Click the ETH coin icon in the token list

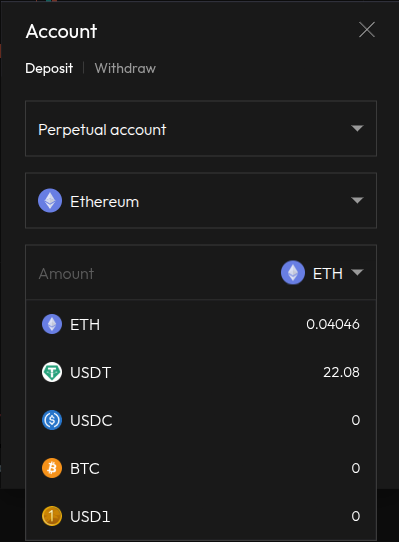coord(52,324)
